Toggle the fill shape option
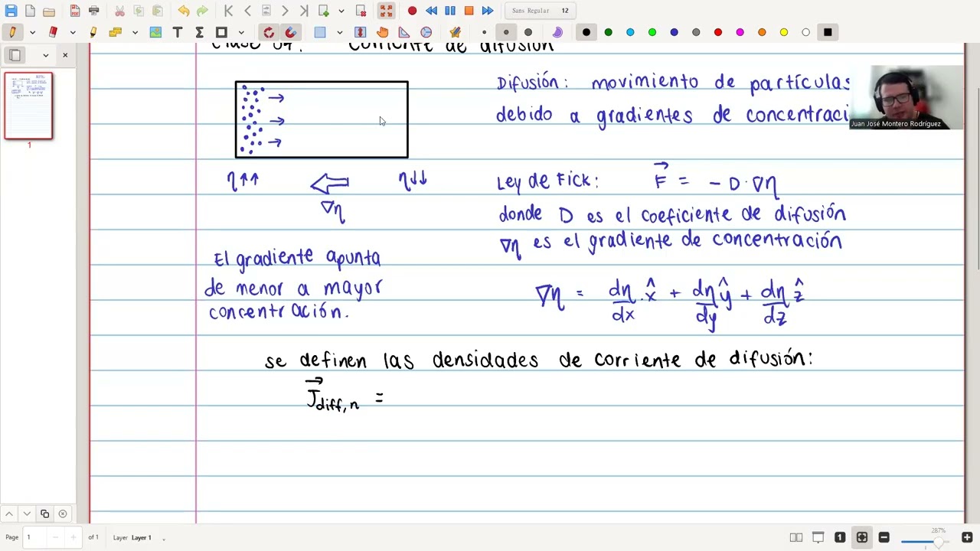Image resolution: width=980 pixels, height=551 pixels. (x=557, y=32)
